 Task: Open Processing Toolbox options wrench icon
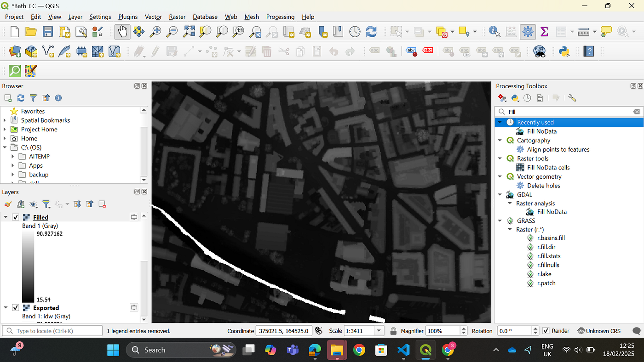click(572, 98)
